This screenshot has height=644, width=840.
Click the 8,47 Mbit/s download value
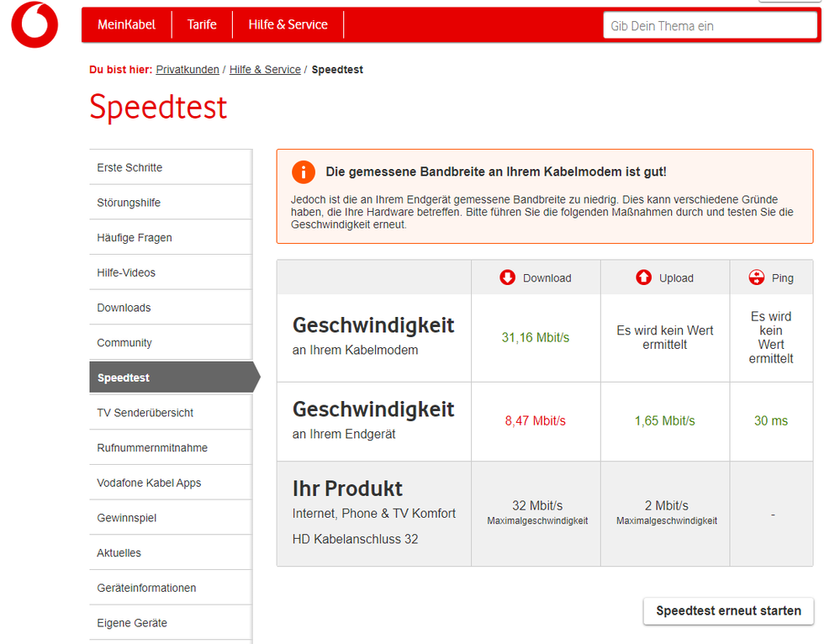[x=535, y=421]
